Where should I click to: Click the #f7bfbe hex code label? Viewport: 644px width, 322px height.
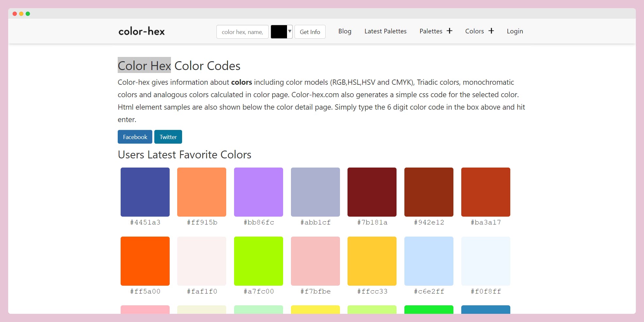pos(315,292)
